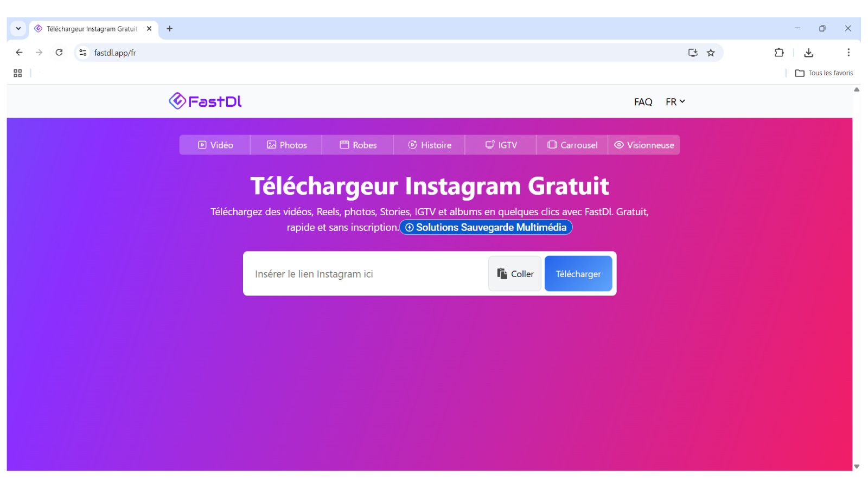This screenshot has width=868, height=488.
Task: Select the Vidéo tab
Action: pos(215,145)
